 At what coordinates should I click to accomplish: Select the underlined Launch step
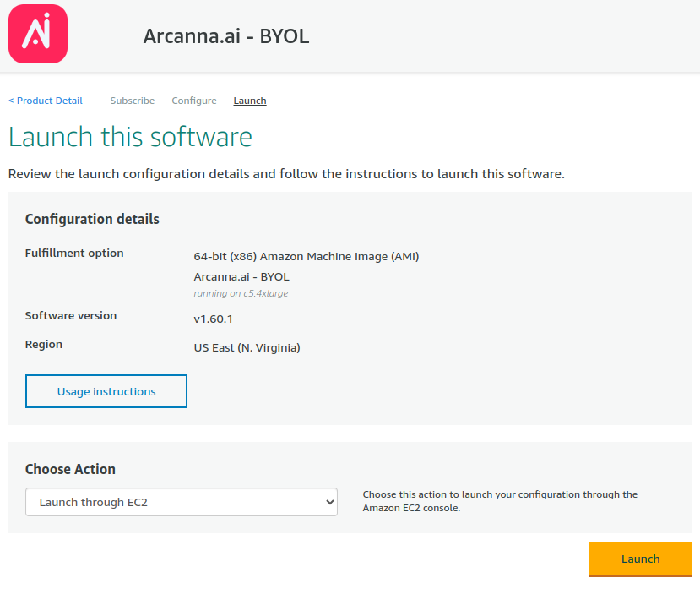(250, 101)
